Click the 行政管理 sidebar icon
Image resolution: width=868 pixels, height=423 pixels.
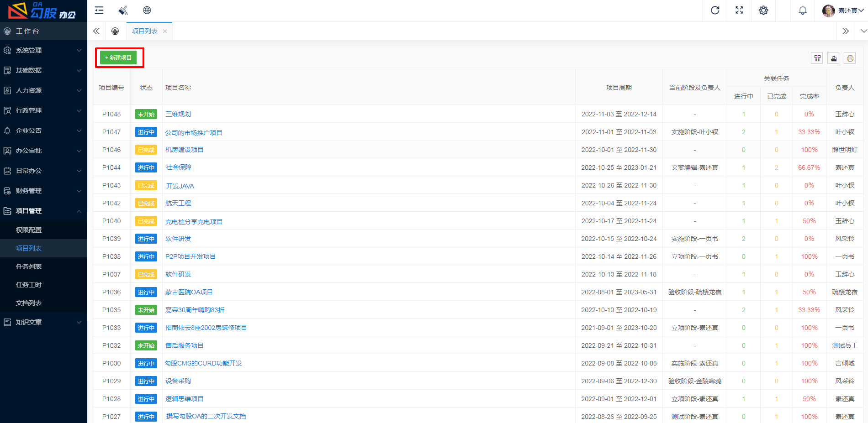tap(7, 110)
